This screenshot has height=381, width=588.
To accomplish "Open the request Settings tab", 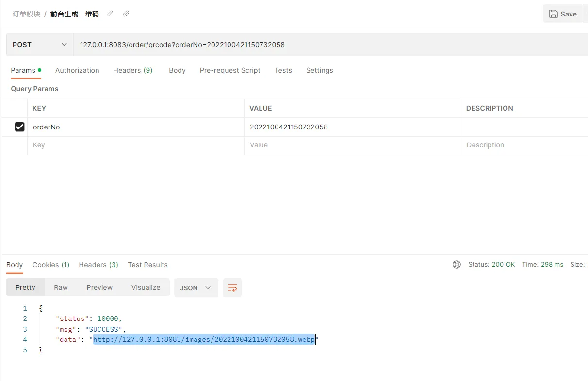I will pyautogui.click(x=319, y=70).
